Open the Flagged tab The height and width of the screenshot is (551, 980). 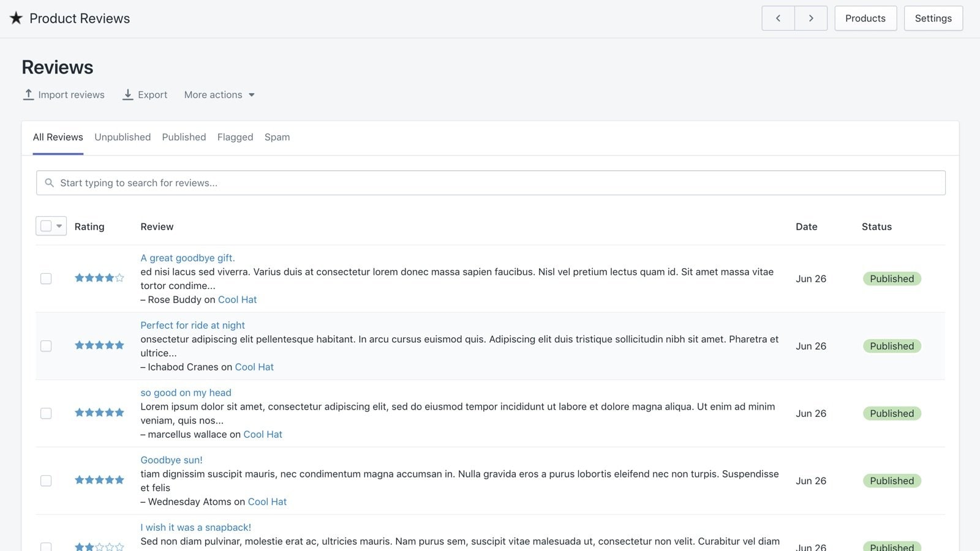(x=235, y=137)
